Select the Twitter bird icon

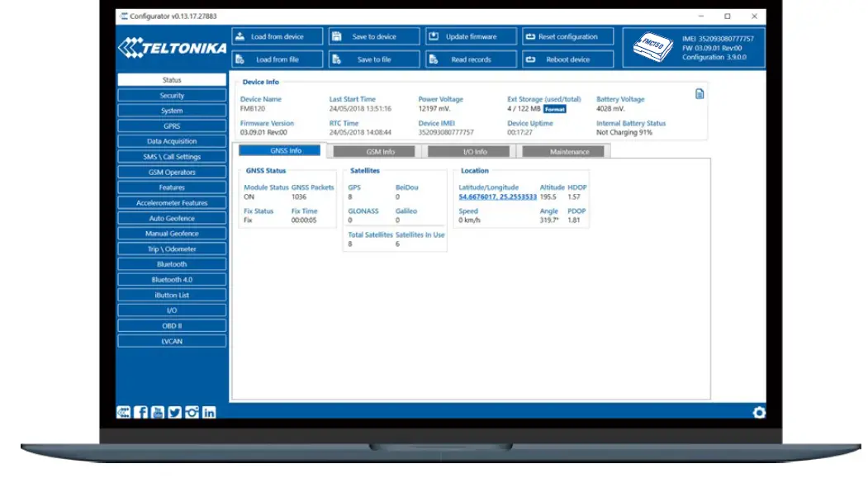point(175,413)
